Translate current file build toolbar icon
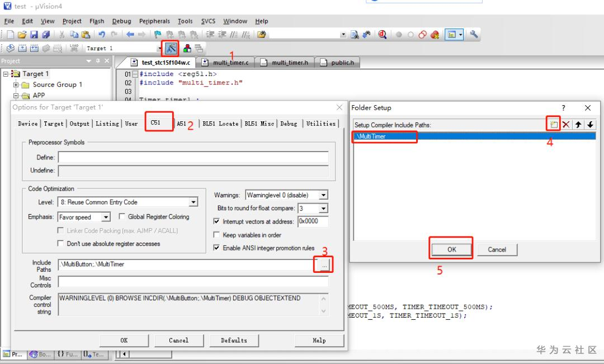The height and width of the screenshot is (364, 604). click(x=11, y=48)
